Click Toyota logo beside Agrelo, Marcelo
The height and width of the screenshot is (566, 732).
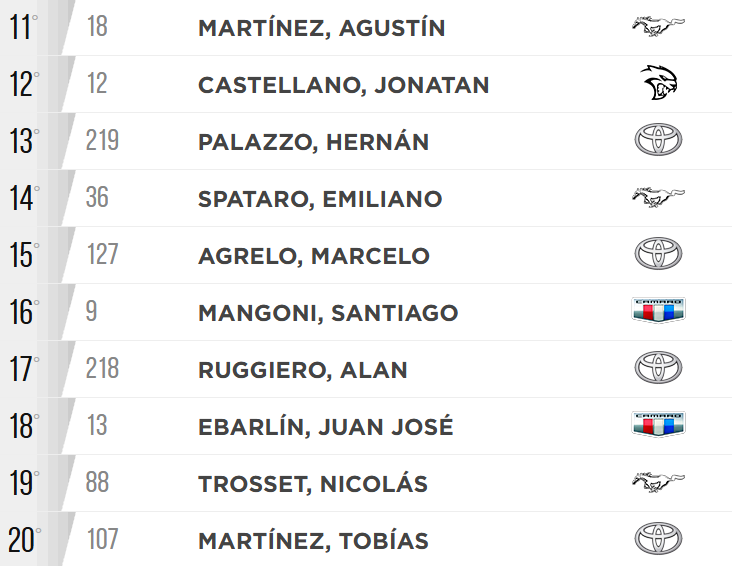pyautogui.click(x=658, y=255)
